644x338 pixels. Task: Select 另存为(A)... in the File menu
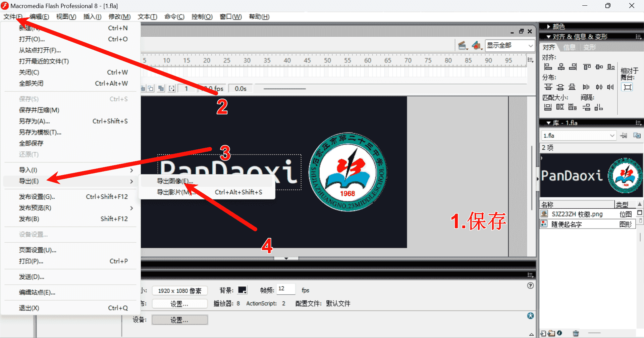point(34,121)
